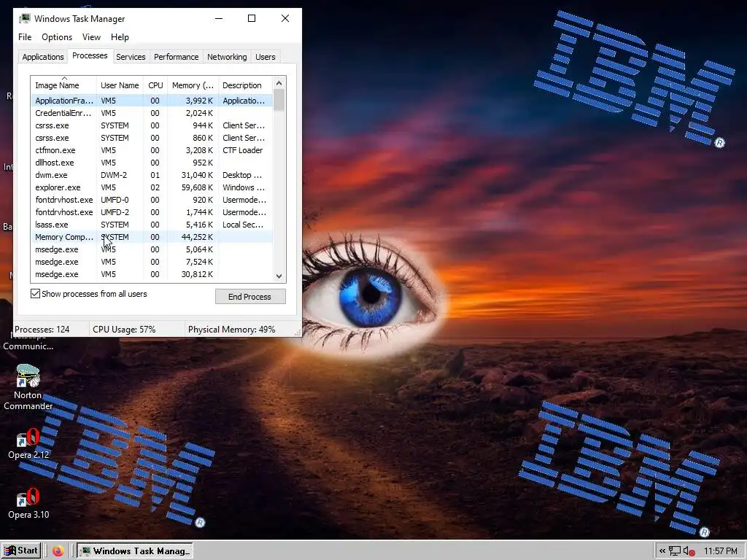Select msedge.exe row using 5,064 K
Viewport: 747px width, 560px height.
(x=152, y=249)
